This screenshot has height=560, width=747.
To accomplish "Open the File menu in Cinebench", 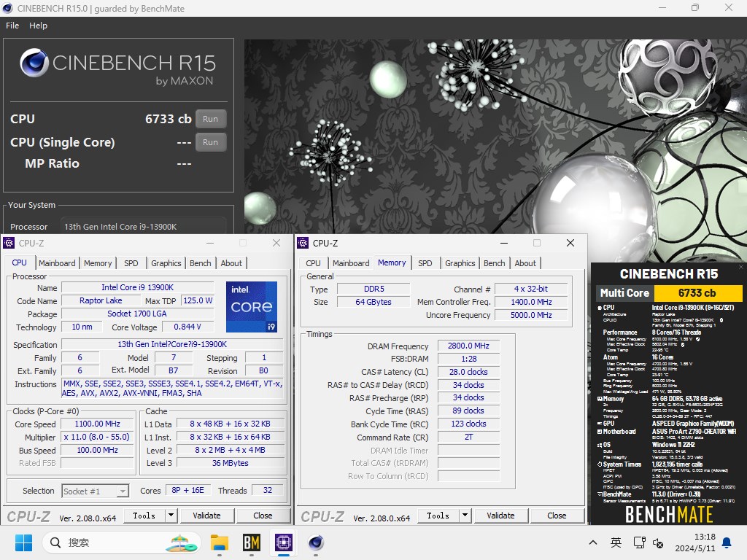I will click(12, 26).
